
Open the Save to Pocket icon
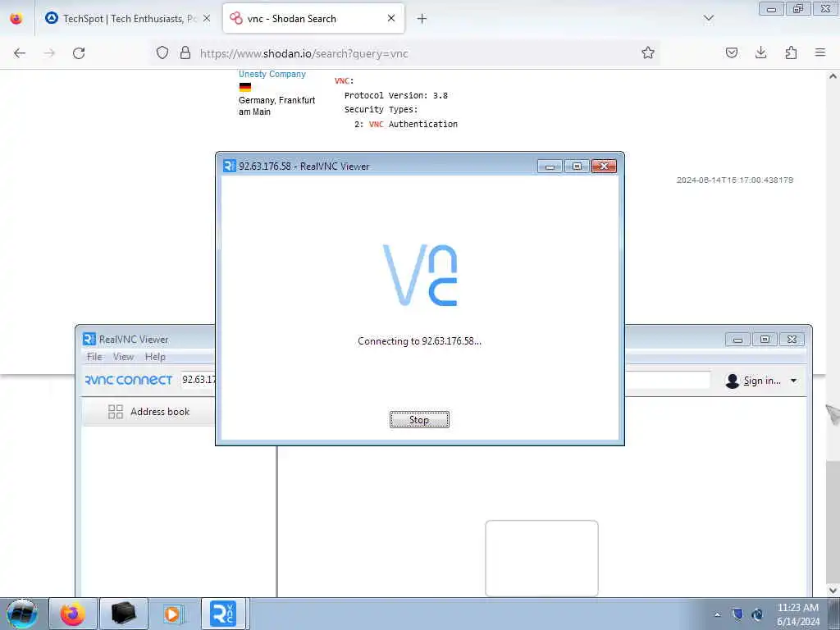731,52
